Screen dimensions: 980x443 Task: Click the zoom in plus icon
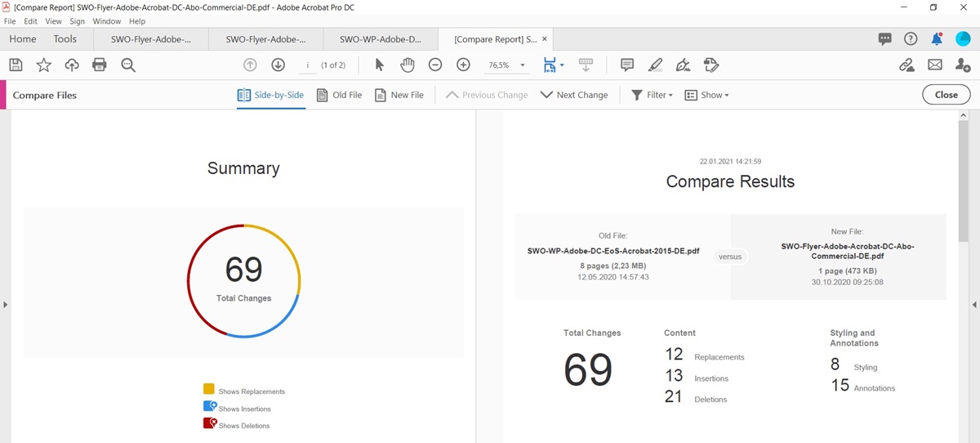pos(463,65)
